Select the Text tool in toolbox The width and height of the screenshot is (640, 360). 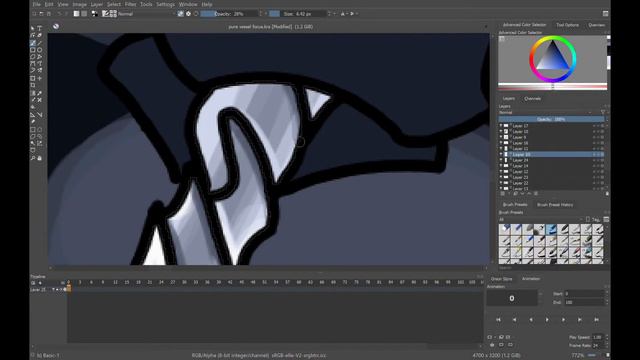point(40,28)
